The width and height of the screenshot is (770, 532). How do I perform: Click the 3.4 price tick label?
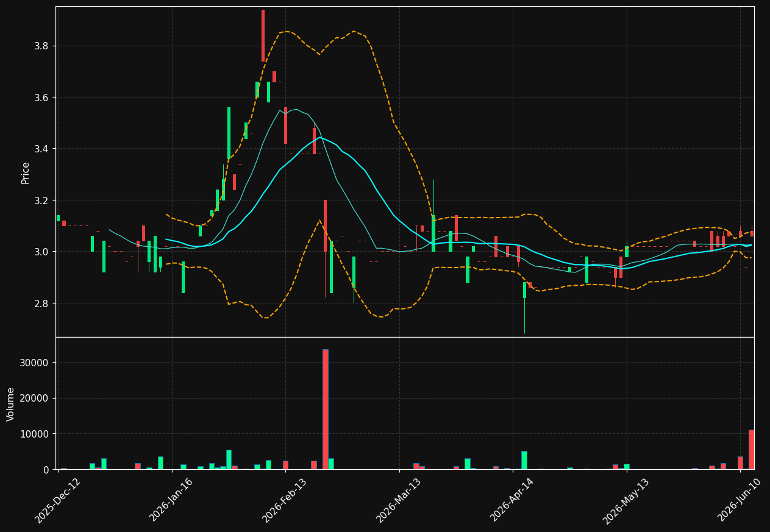tap(41, 149)
